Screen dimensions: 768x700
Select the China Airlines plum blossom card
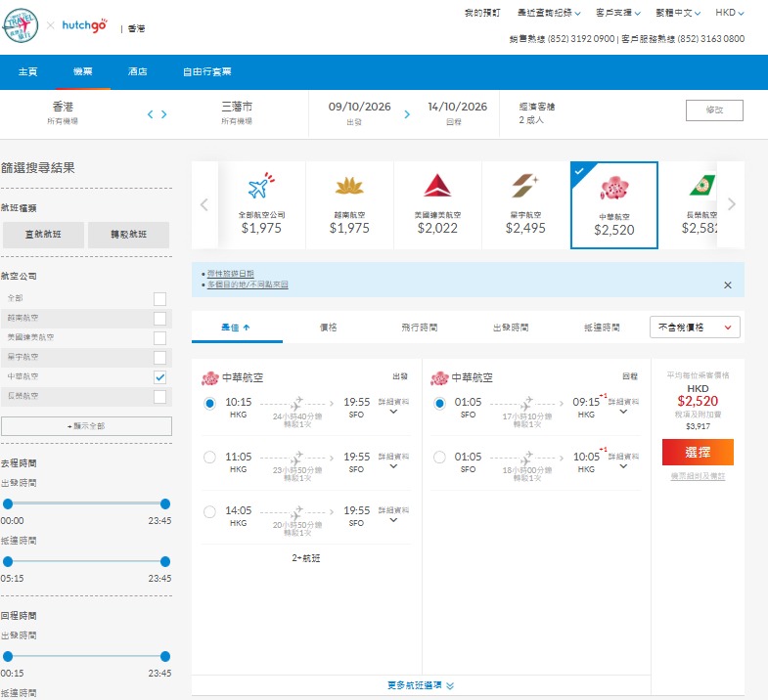coord(614,205)
